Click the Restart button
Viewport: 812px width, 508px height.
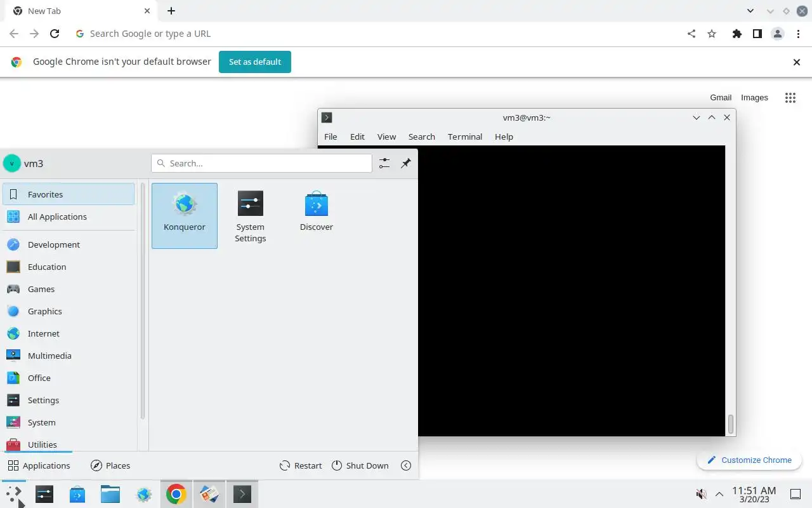click(x=301, y=465)
